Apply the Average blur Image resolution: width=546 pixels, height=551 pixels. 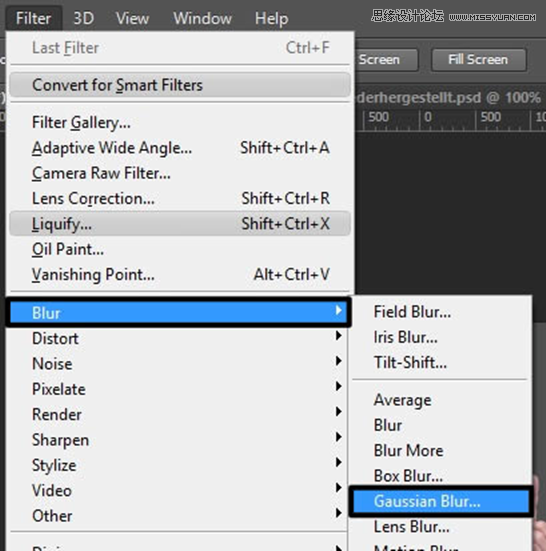tap(441, 400)
